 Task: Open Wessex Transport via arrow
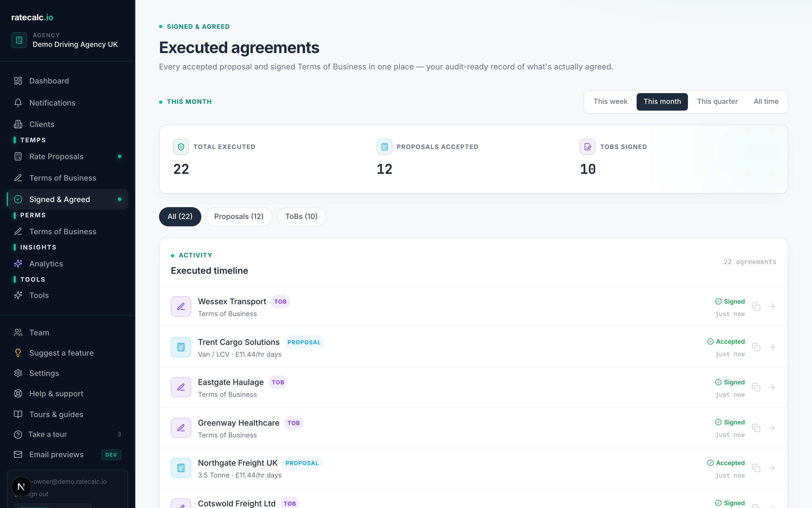click(x=772, y=306)
